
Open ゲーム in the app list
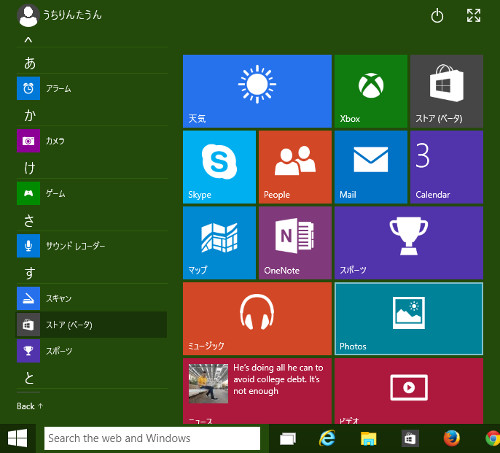point(92,193)
